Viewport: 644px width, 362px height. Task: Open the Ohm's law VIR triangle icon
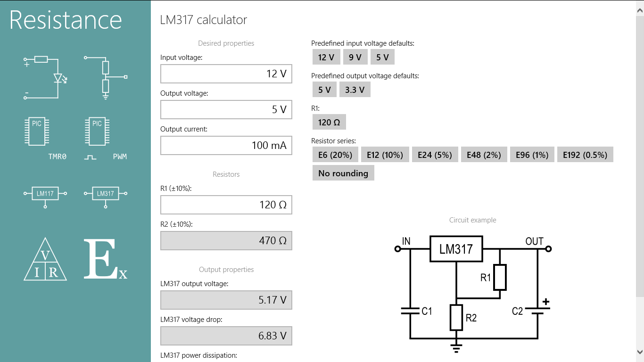(x=45, y=259)
